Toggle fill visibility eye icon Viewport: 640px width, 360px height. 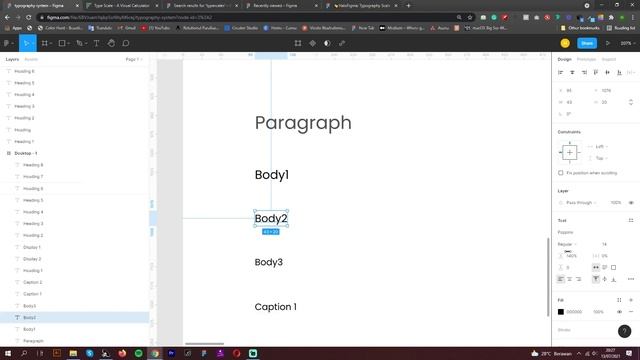(x=619, y=312)
